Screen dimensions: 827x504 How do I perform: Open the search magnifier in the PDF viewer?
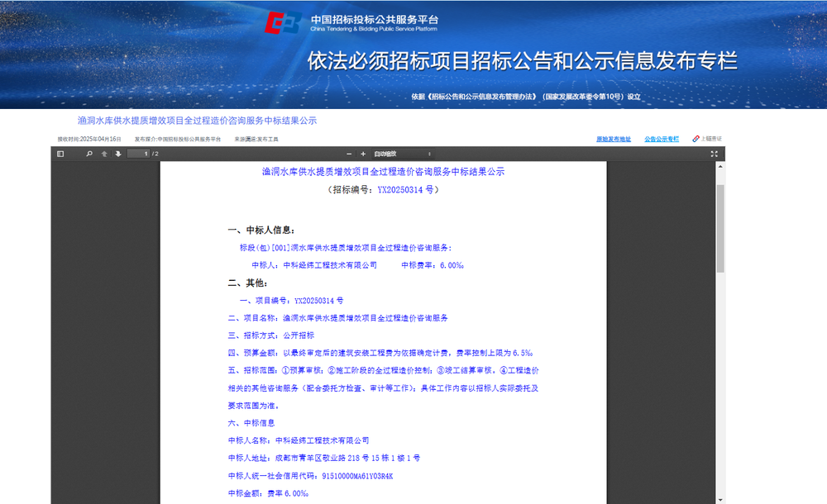[x=88, y=154]
